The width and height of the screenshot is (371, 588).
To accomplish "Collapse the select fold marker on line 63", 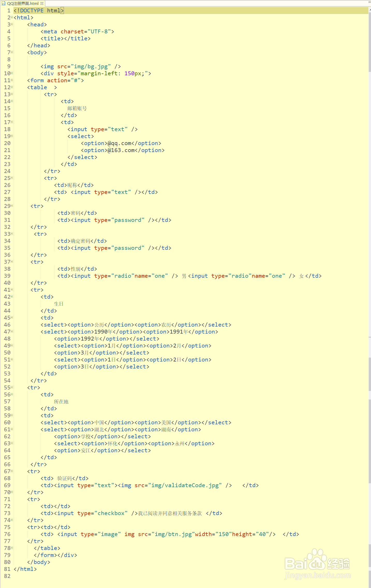I will [x=12, y=443].
